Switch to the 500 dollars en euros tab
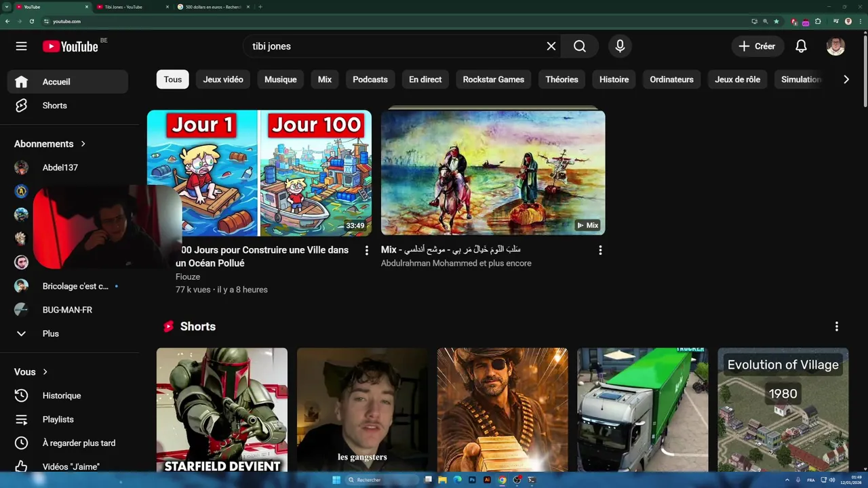Image resolution: width=868 pixels, height=488 pixels. click(212, 7)
